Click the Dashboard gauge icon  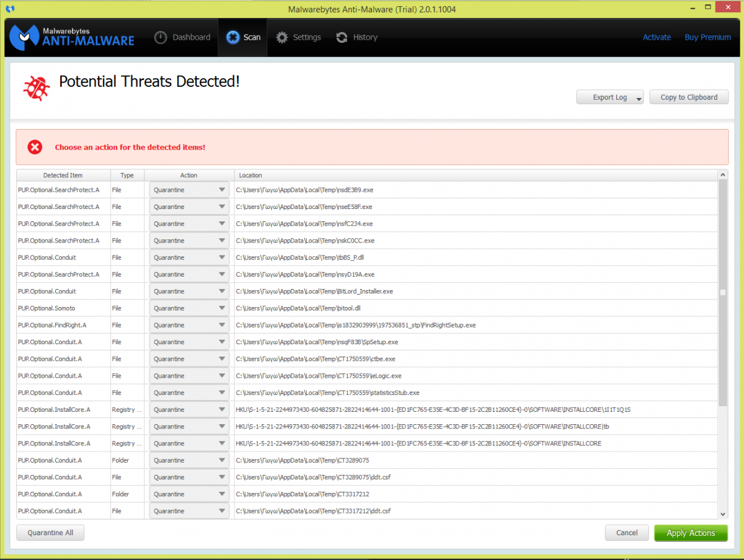click(x=161, y=37)
